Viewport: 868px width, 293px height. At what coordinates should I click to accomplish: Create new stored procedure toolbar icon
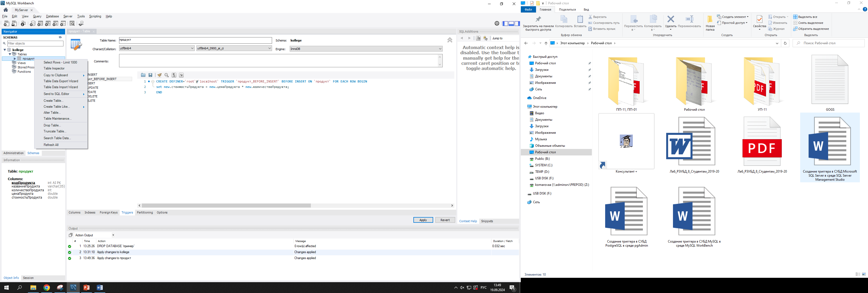point(56,23)
